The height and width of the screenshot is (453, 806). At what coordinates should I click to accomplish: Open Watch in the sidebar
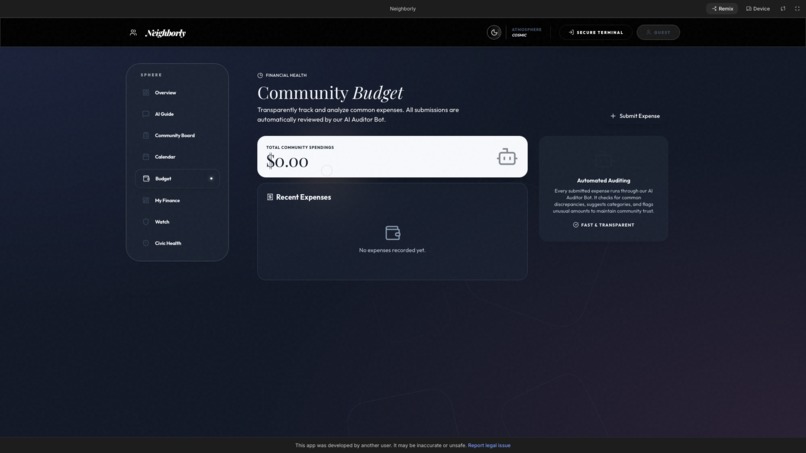coord(177,222)
